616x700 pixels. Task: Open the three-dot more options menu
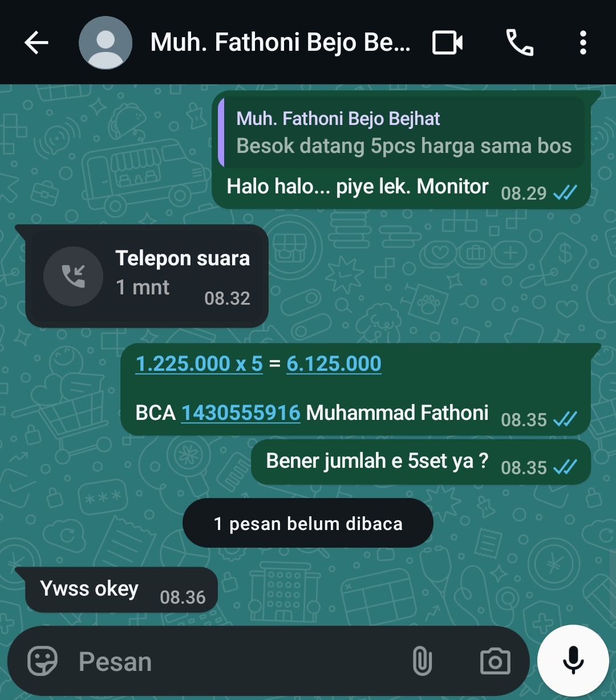[583, 43]
